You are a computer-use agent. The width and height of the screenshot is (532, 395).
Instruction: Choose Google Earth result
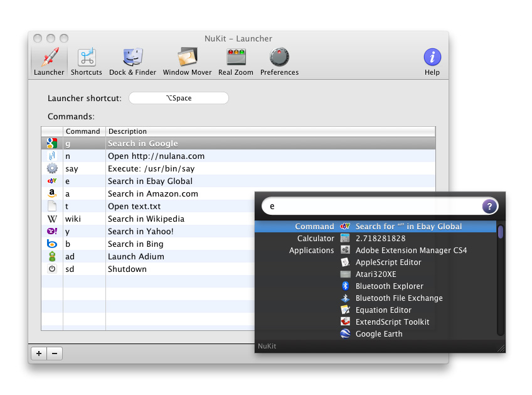[x=376, y=334]
